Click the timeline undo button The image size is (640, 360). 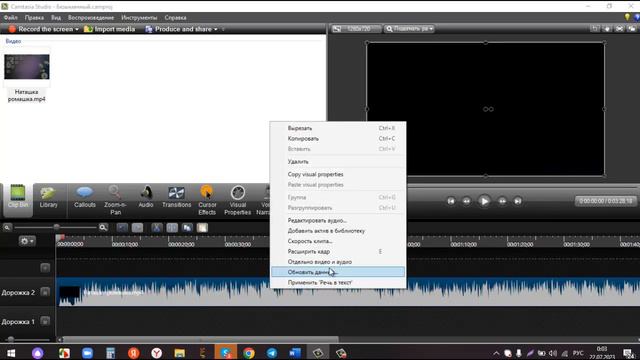[122, 227]
